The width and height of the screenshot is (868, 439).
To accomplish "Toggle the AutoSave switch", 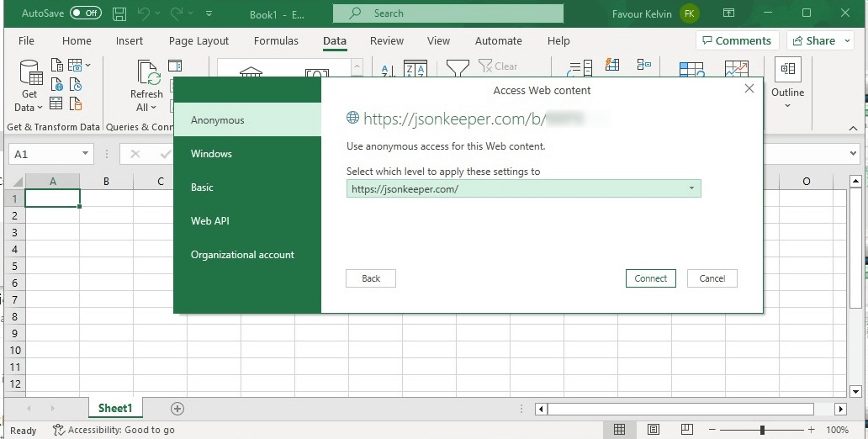I will (x=86, y=13).
